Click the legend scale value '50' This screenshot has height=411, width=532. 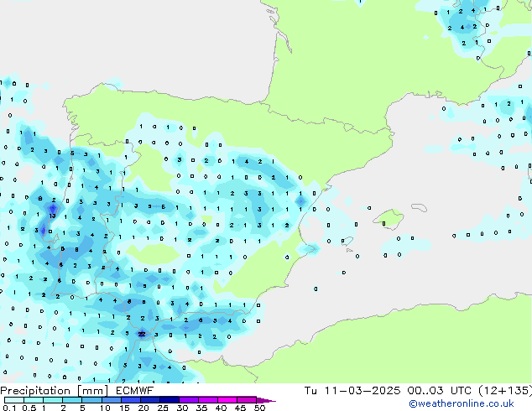pyautogui.click(x=259, y=408)
